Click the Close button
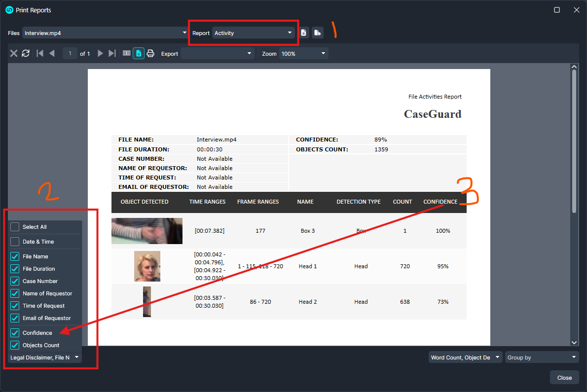 pos(564,378)
